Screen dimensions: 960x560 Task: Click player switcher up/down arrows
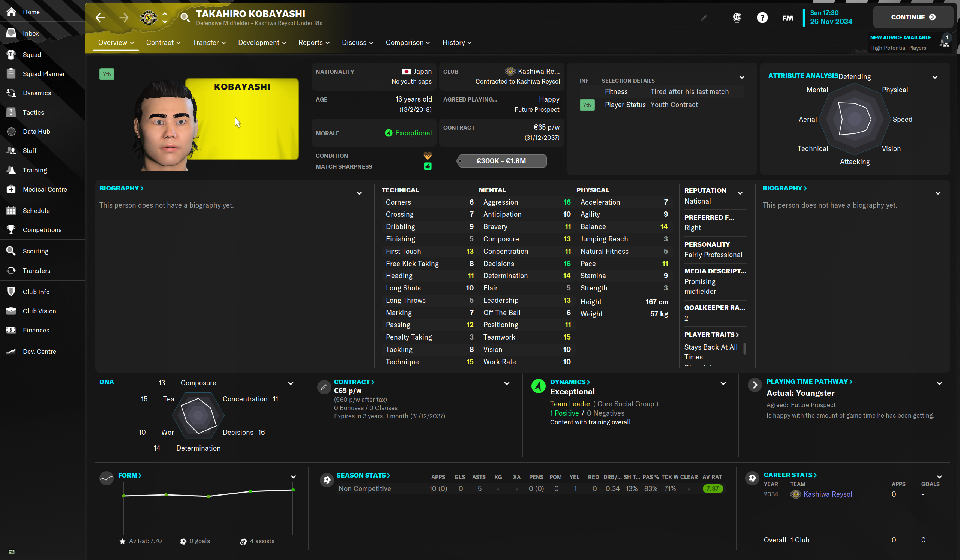click(165, 18)
